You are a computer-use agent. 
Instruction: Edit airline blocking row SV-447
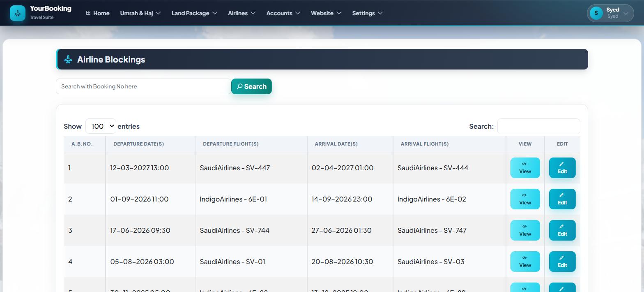(x=562, y=168)
